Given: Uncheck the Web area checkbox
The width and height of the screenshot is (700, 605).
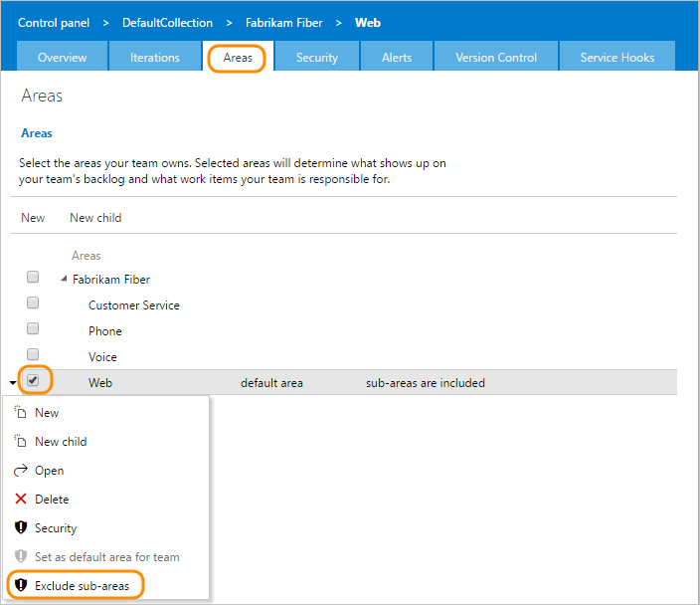Looking at the screenshot, I should tap(33, 380).
